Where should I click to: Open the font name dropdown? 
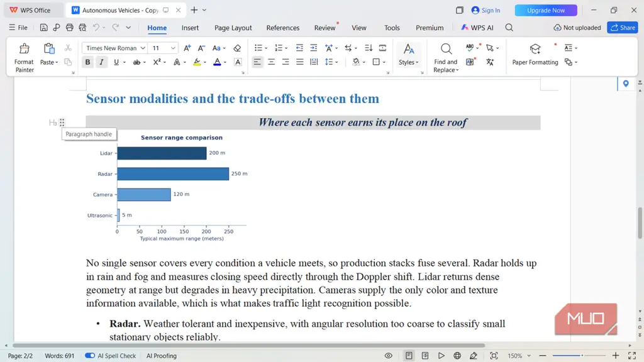click(x=143, y=48)
